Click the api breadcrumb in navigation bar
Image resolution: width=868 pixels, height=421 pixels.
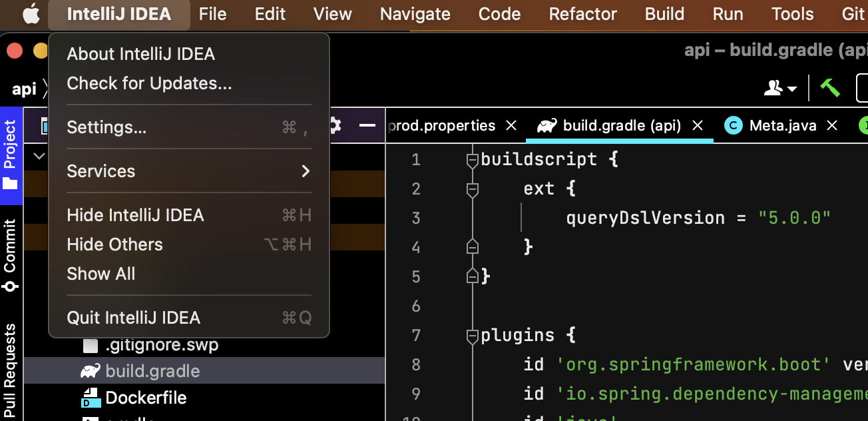[x=24, y=89]
